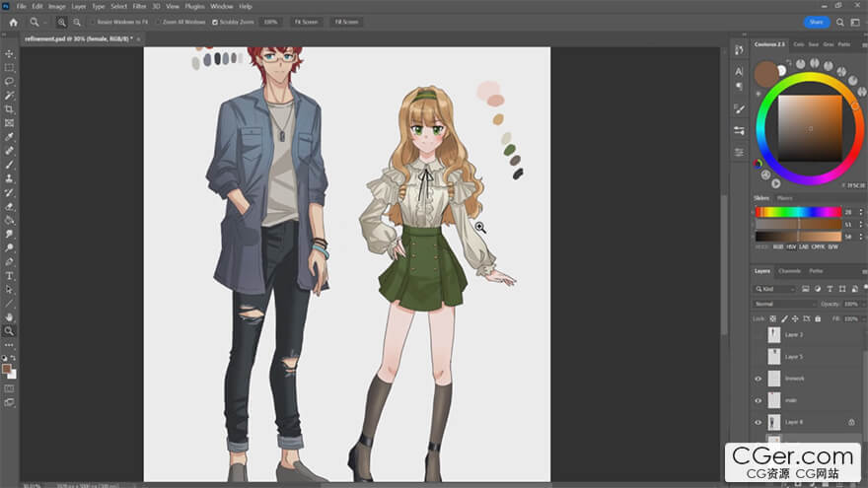Image resolution: width=868 pixels, height=488 pixels.
Task: Select the Move tool
Action: 10,53
